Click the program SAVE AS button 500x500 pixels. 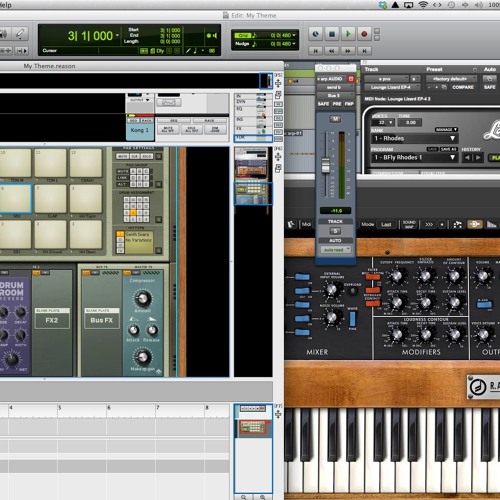449,149
